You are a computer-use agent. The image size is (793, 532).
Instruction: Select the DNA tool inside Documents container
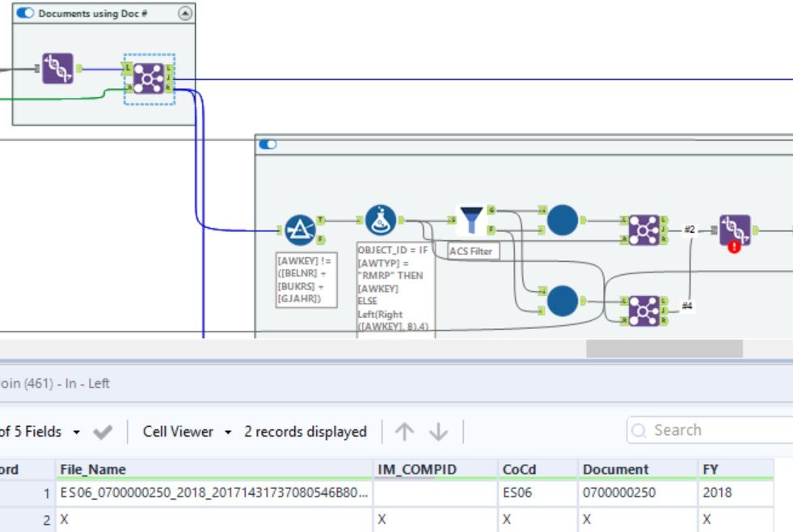coord(57,68)
